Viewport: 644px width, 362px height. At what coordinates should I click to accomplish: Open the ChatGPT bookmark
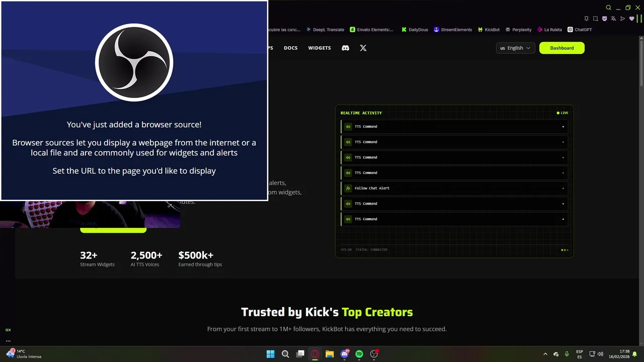(580, 30)
